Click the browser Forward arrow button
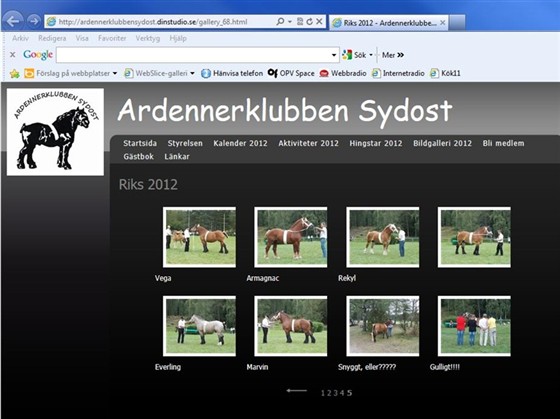 point(34,21)
